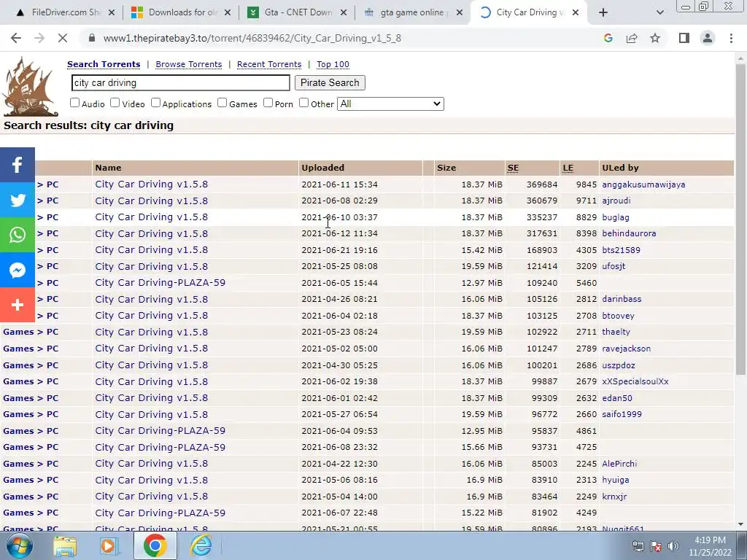The image size is (747, 560).
Task: Click the search box with city car driving
Action: (181, 83)
